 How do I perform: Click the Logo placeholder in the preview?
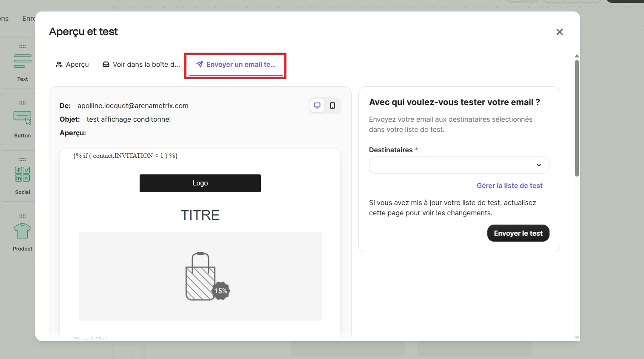point(200,183)
